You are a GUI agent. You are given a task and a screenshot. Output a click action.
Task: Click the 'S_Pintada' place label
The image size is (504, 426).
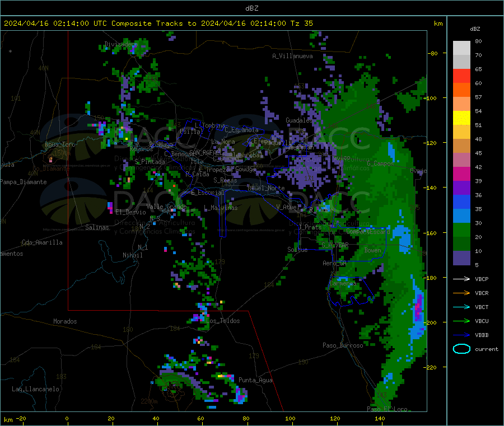[x=150, y=162]
